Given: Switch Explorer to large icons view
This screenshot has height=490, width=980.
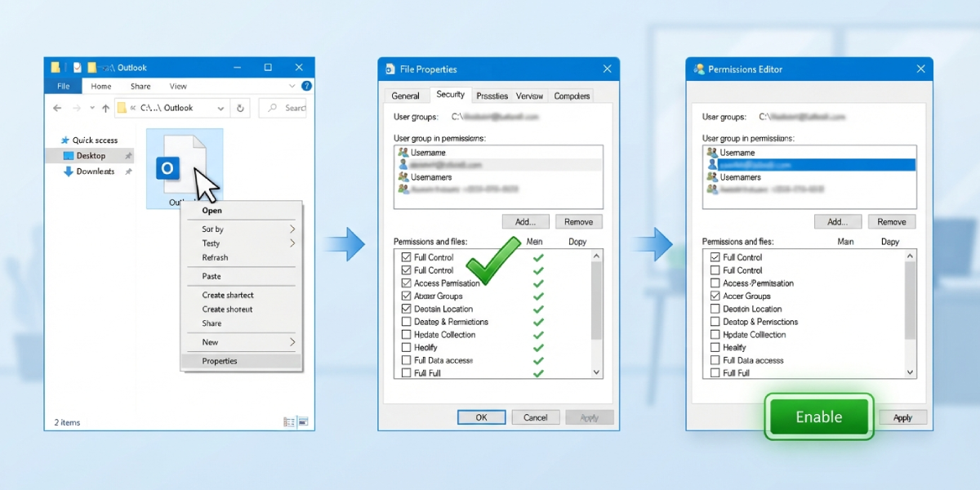Looking at the screenshot, I should [303, 422].
